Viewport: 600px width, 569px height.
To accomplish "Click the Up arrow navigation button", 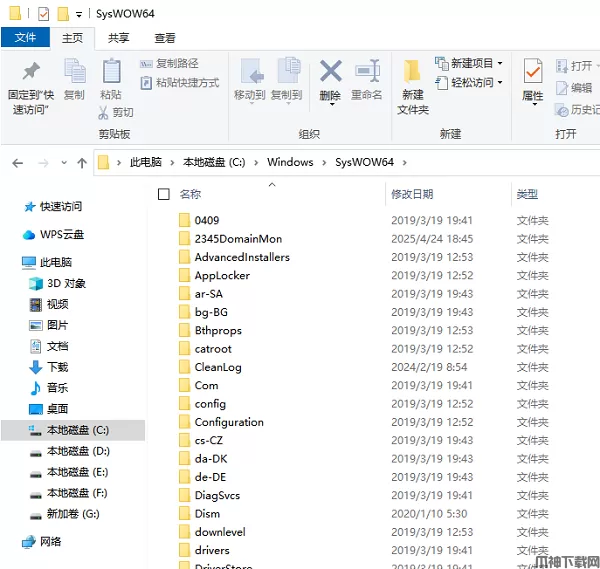I will point(82,162).
